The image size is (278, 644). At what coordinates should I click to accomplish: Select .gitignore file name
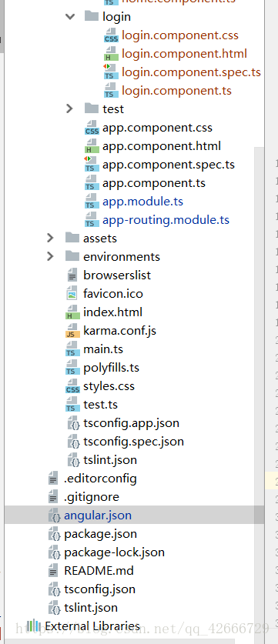(x=92, y=497)
